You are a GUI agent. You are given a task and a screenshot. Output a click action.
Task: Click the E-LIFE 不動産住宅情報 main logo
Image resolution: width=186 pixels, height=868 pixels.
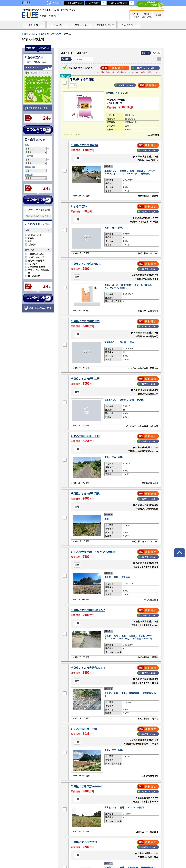pos(39,15)
